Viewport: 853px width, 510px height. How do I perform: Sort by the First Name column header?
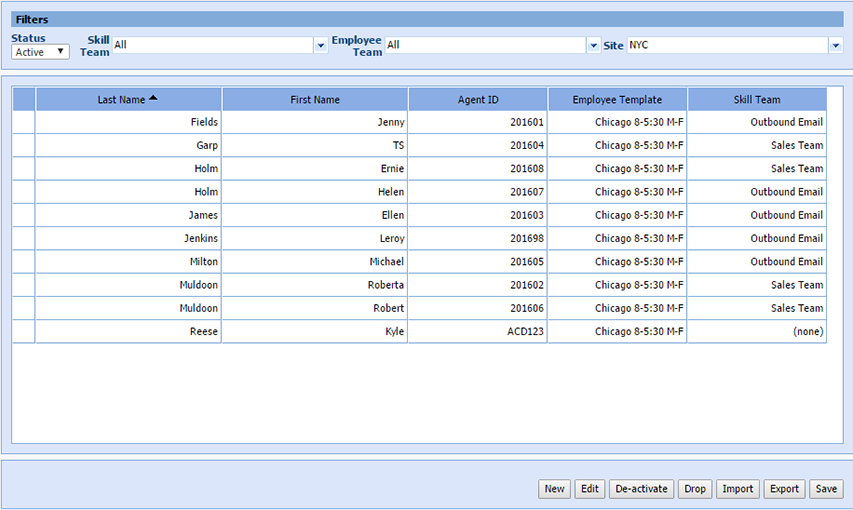click(315, 100)
